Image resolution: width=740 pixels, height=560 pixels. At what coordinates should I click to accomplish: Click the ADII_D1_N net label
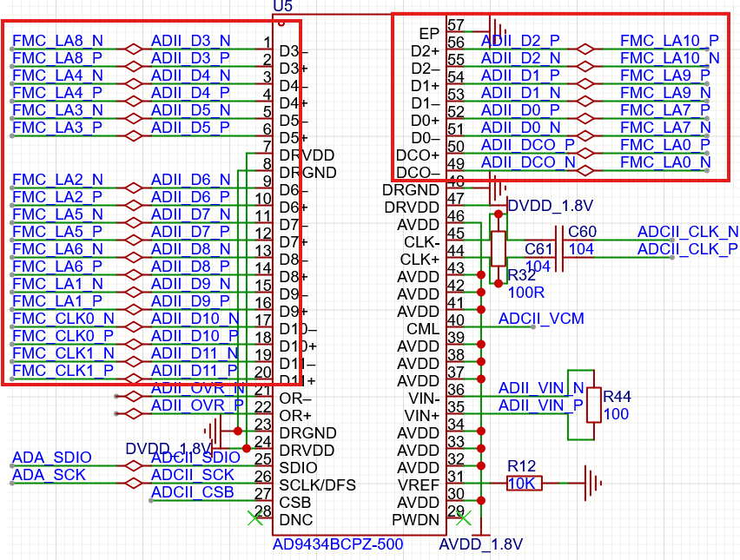tap(520, 93)
